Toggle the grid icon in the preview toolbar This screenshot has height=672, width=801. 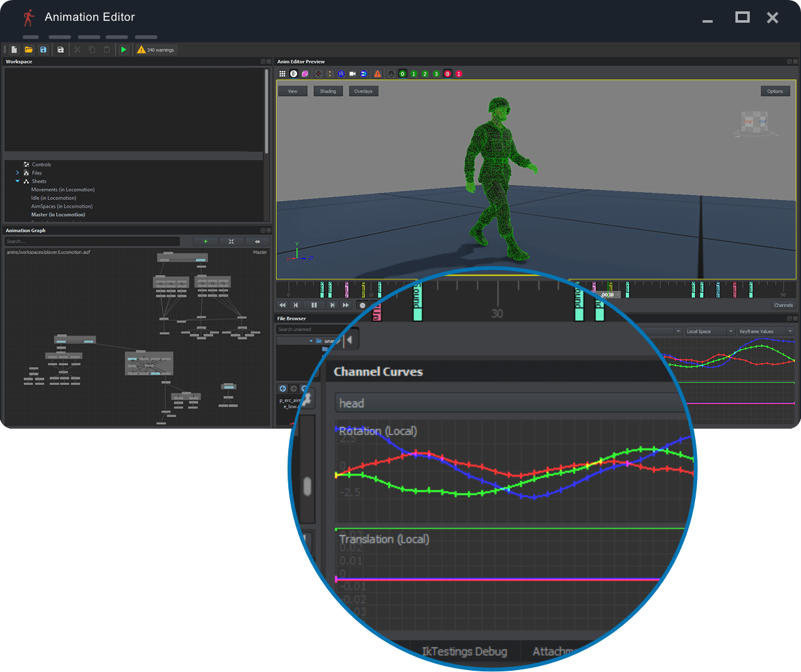point(283,73)
